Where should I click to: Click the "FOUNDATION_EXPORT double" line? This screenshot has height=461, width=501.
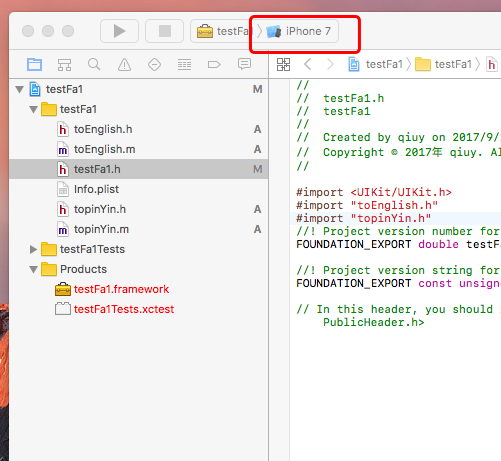pyautogui.click(x=398, y=244)
